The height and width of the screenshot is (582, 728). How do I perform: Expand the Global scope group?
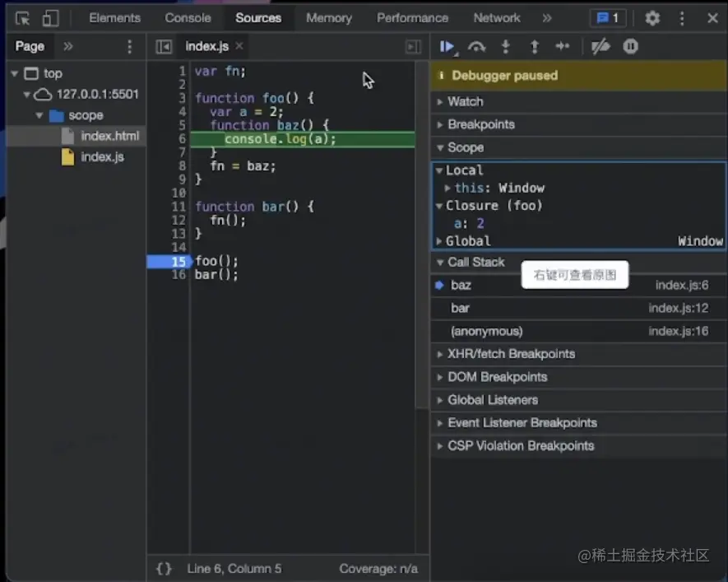tap(439, 241)
